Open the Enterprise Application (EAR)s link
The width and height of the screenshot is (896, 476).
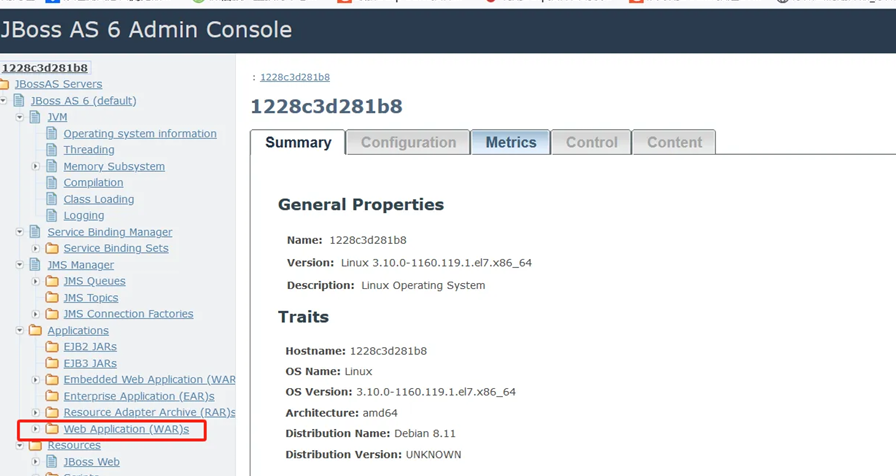coord(139,396)
